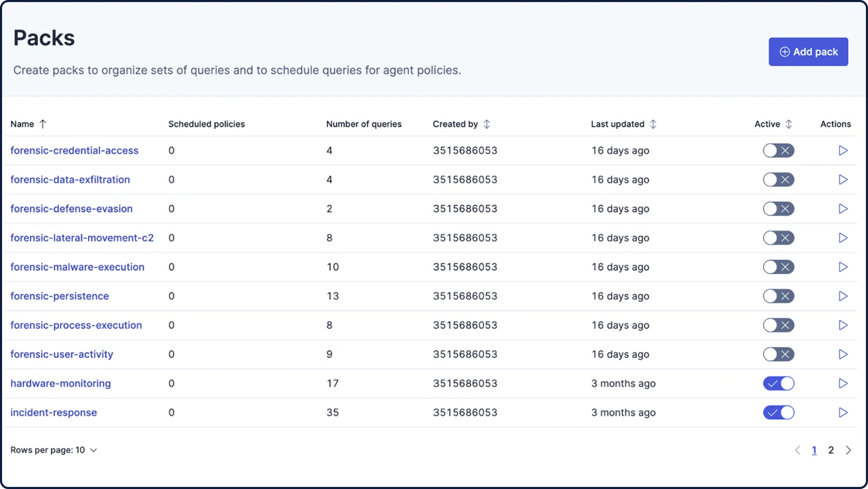Screen dimensions: 868x489
Task: Click the Add pack button
Action: coord(808,52)
